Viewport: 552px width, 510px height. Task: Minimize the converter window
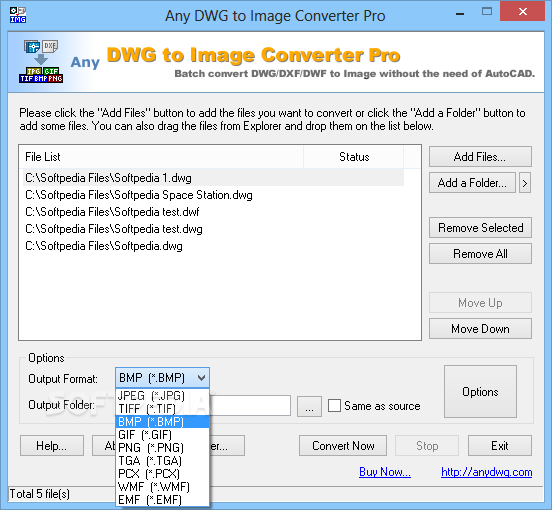coord(459,12)
